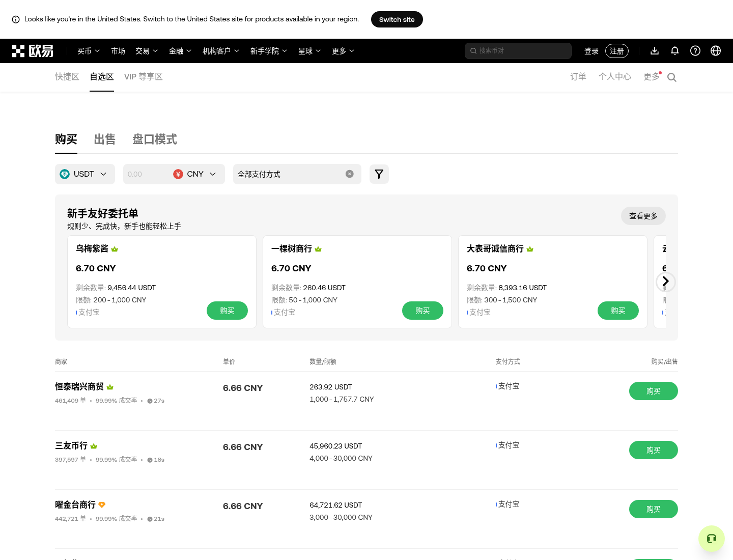
Task: Clear the 全部支付方式 payment filter
Action: click(x=350, y=174)
